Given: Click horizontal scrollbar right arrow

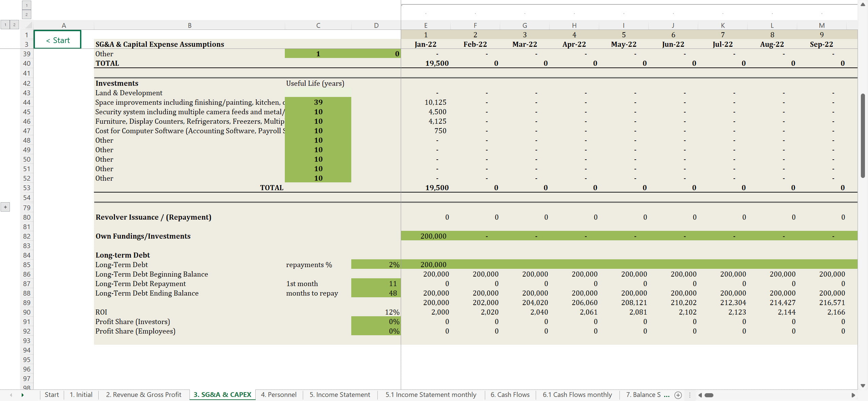Looking at the screenshot, I should (x=853, y=395).
